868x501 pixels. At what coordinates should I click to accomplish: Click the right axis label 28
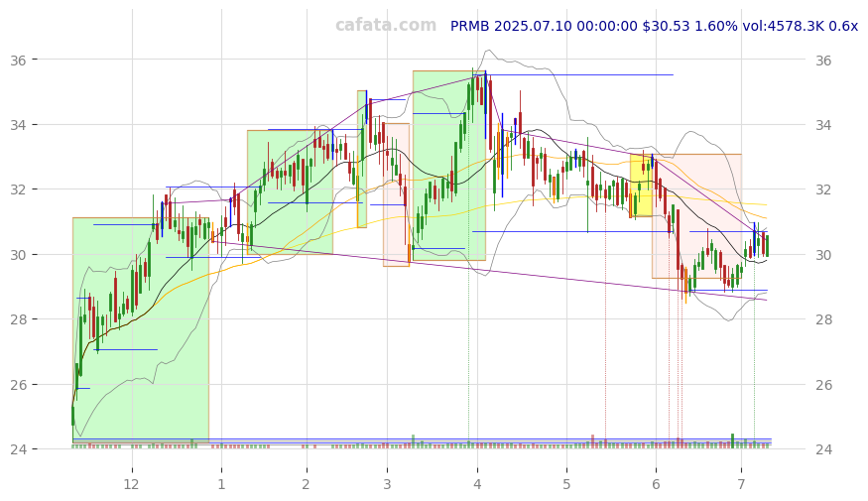tap(823, 319)
